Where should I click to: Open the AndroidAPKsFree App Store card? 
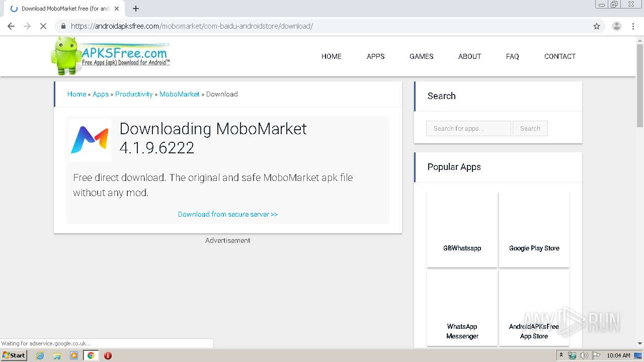[534, 308]
